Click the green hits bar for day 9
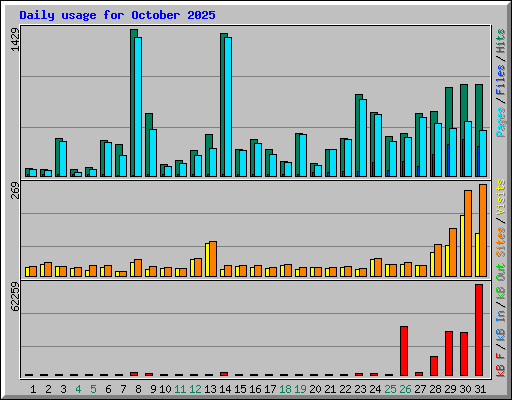This screenshot has width=512, height=400. pos(147,145)
